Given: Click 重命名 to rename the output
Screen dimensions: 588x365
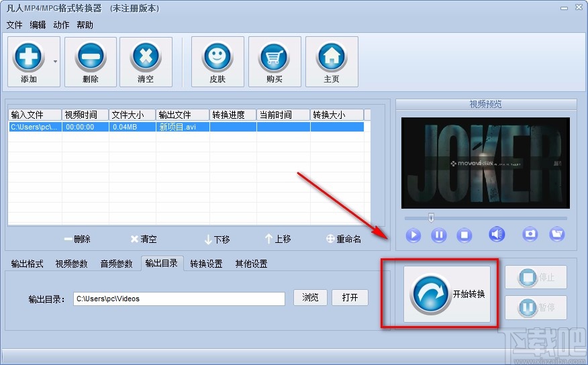Looking at the screenshot, I should coord(344,239).
